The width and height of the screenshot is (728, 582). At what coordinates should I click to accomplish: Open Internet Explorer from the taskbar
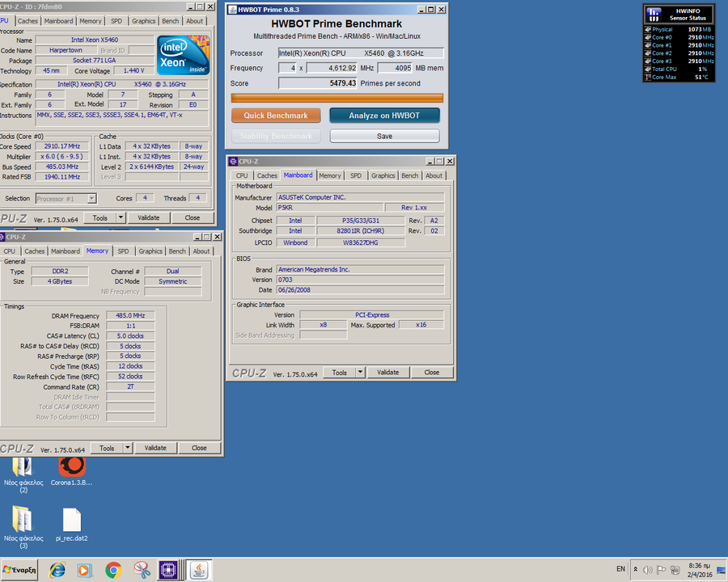tap(57, 570)
